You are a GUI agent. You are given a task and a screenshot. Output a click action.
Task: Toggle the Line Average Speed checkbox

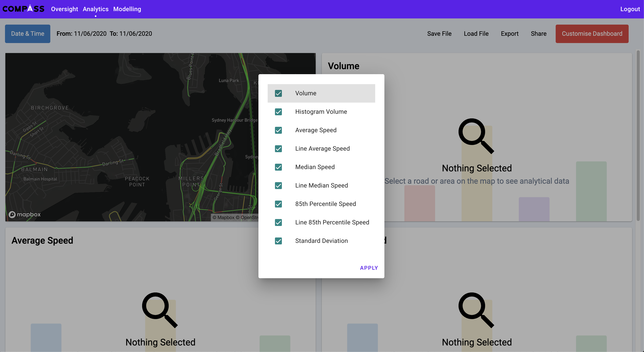(278, 149)
